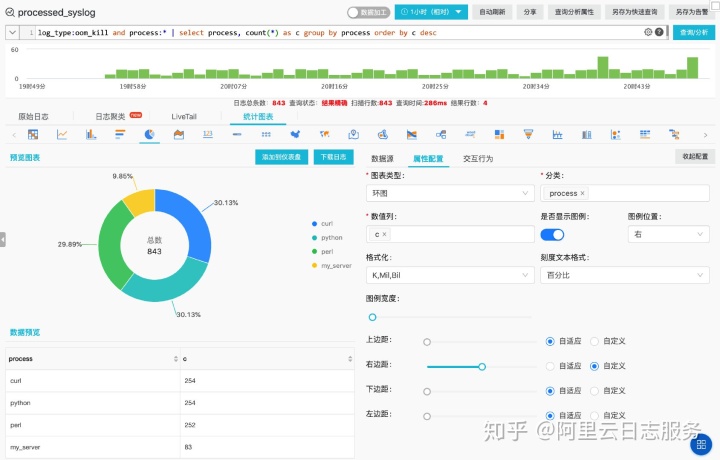The image size is (720, 460).
Task: Select the pie chart type icon
Action: pos(149,135)
